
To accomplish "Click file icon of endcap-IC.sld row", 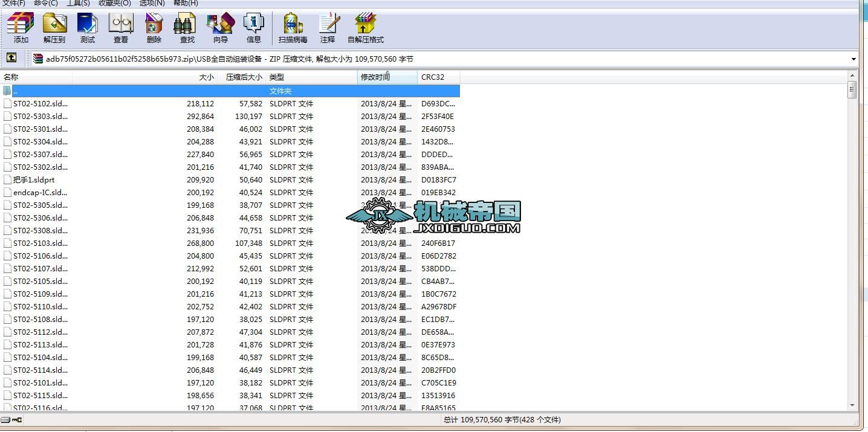I will point(7,192).
